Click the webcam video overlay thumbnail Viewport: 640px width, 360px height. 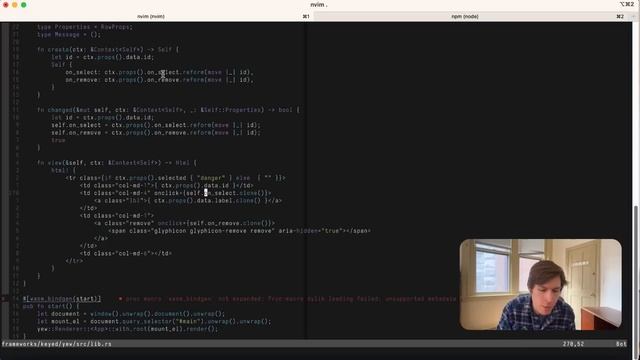pyautogui.click(x=540, y=284)
